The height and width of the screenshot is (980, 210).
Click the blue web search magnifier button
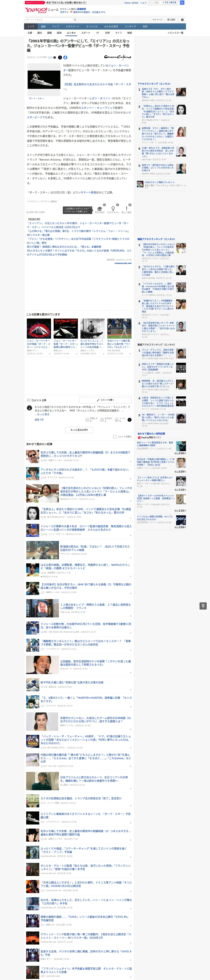[x=182, y=3]
